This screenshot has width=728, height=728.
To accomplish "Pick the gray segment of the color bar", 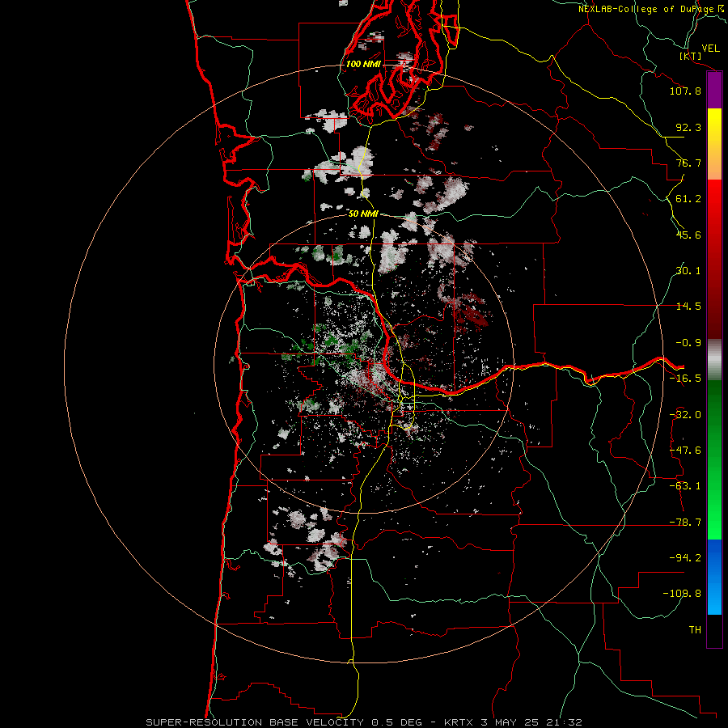I will click(714, 360).
